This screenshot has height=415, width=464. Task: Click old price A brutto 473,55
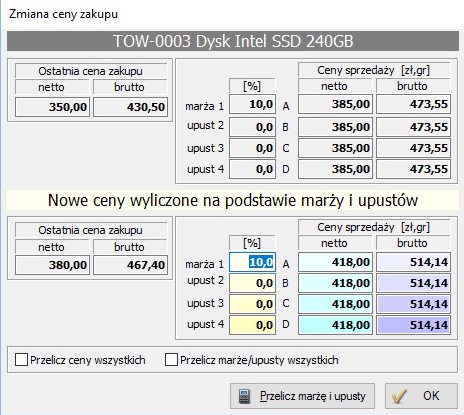point(413,104)
